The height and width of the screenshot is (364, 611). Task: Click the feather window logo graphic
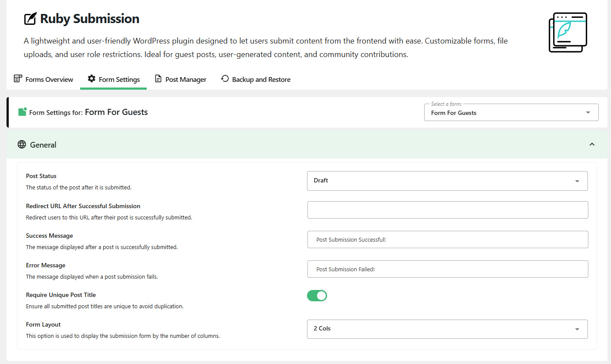pyautogui.click(x=568, y=33)
